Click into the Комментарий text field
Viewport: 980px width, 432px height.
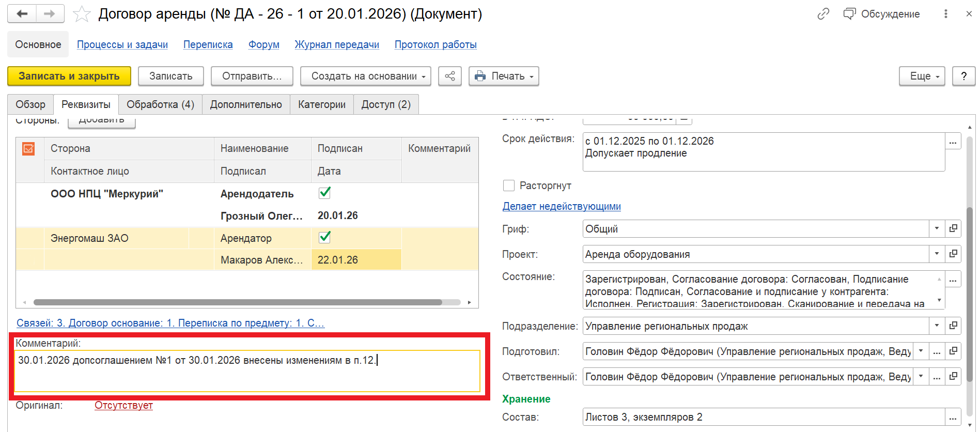coord(247,371)
